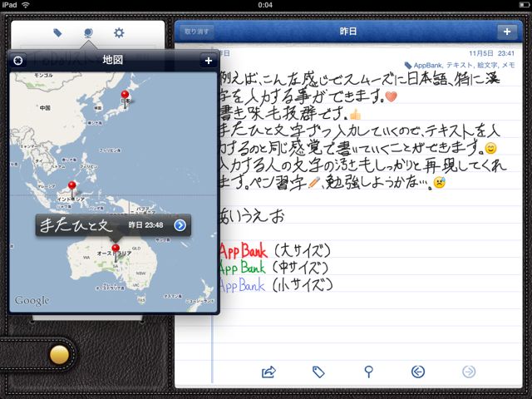Tap the heart emoji in note

click(391, 96)
